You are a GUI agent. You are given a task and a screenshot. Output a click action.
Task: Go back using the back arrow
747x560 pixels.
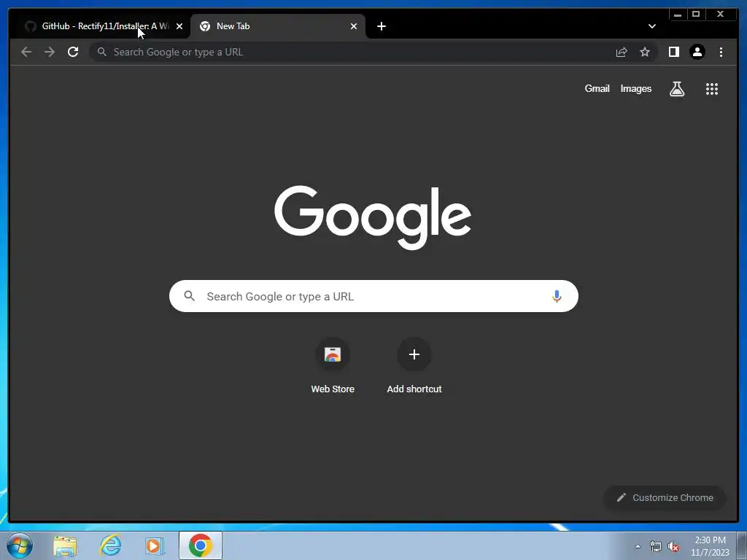pyautogui.click(x=26, y=52)
